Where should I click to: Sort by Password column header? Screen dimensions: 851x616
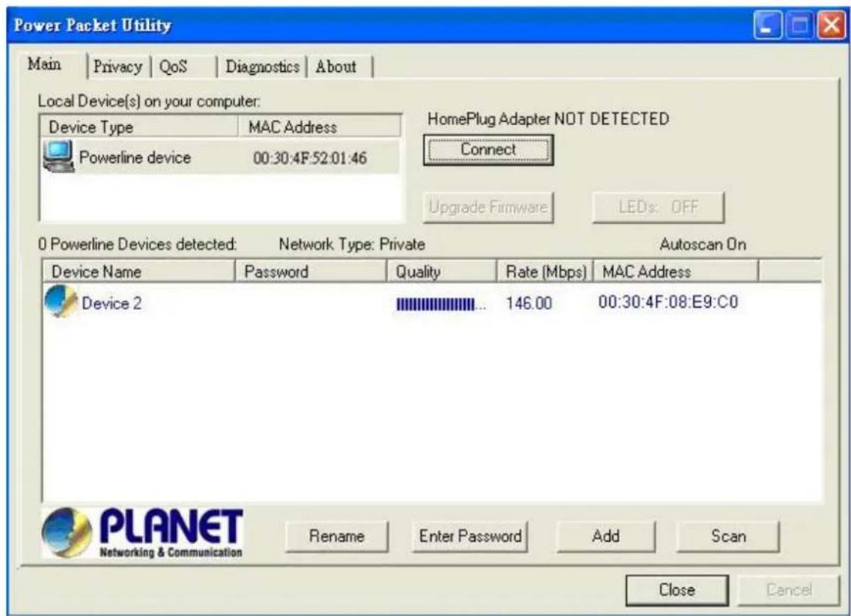[311, 272]
